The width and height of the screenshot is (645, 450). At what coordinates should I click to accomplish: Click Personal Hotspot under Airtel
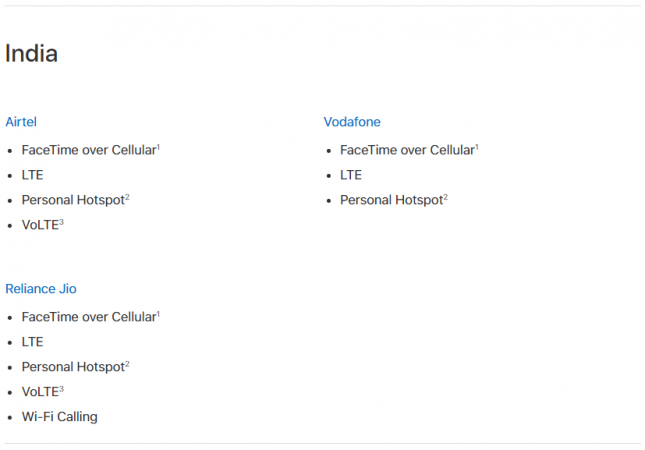72,200
